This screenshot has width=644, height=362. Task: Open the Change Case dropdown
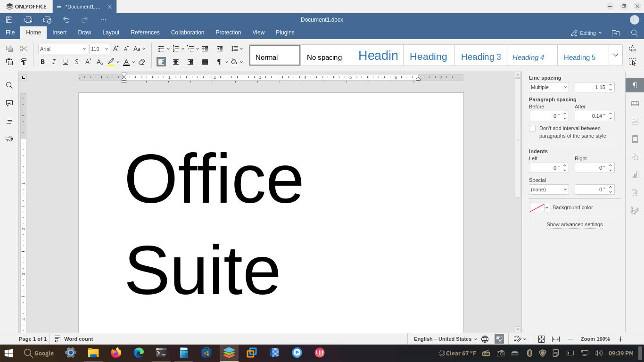tap(140, 49)
